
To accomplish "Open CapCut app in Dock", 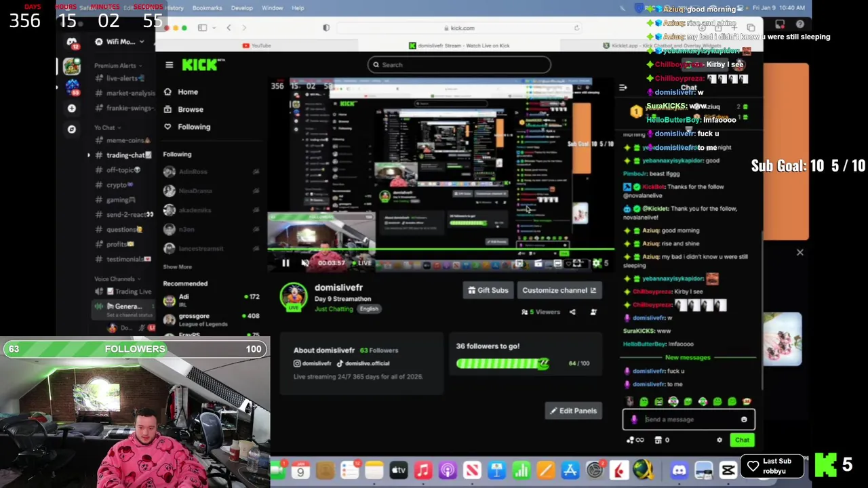I will coord(728,470).
